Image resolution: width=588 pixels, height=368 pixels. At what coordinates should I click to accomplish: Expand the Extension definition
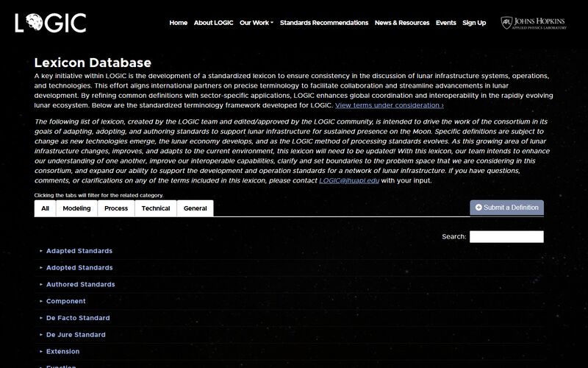(x=62, y=352)
